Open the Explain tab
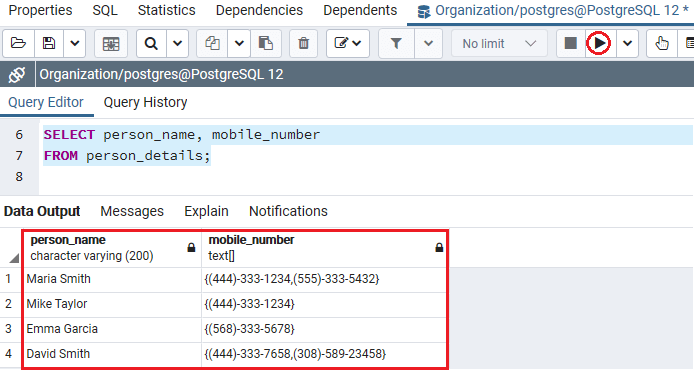This screenshot has width=694, height=373. pos(206,211)
